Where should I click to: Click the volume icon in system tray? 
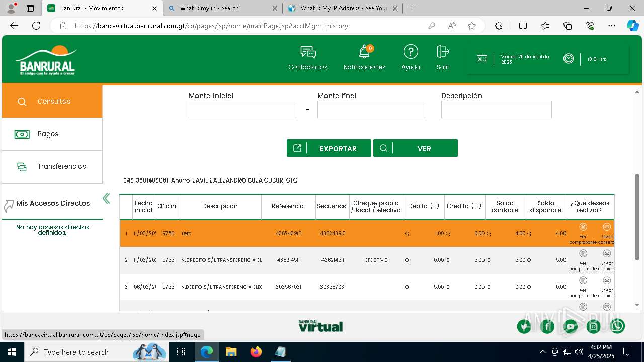[579, 352]
